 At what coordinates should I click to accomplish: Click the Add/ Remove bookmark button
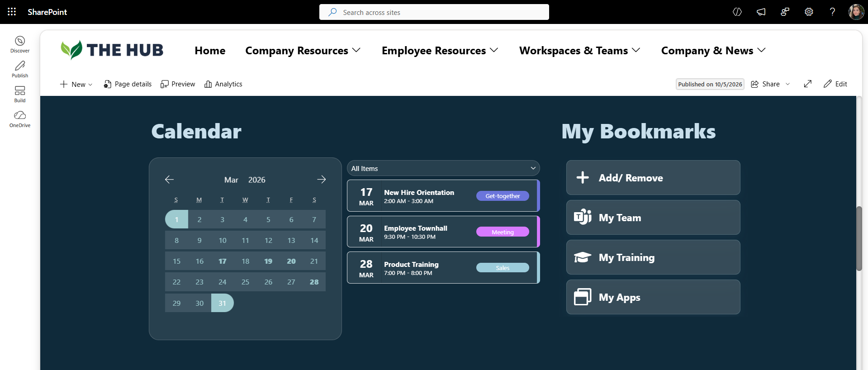coord(653,178)
